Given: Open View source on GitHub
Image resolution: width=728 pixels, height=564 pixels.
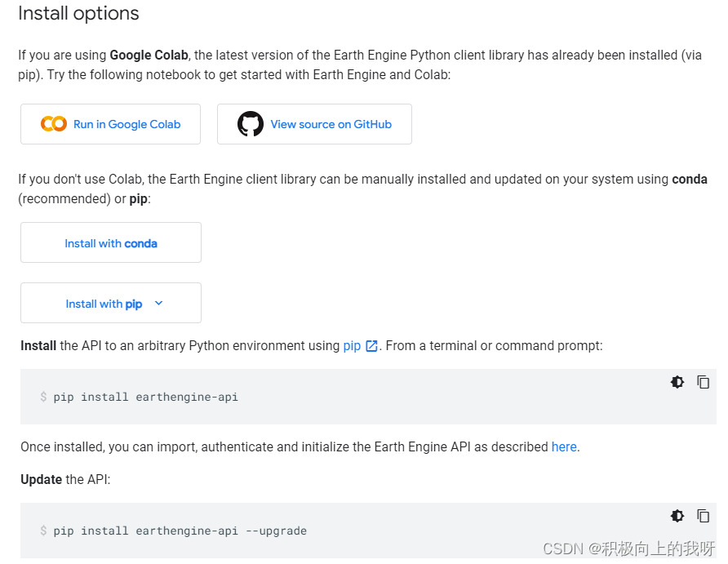Looking at the screenshot, I should coord(331,124).
